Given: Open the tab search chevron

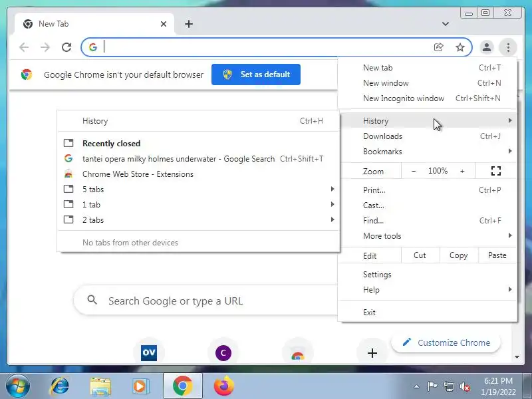Looking at the screenshot, I should click(446, 24).
